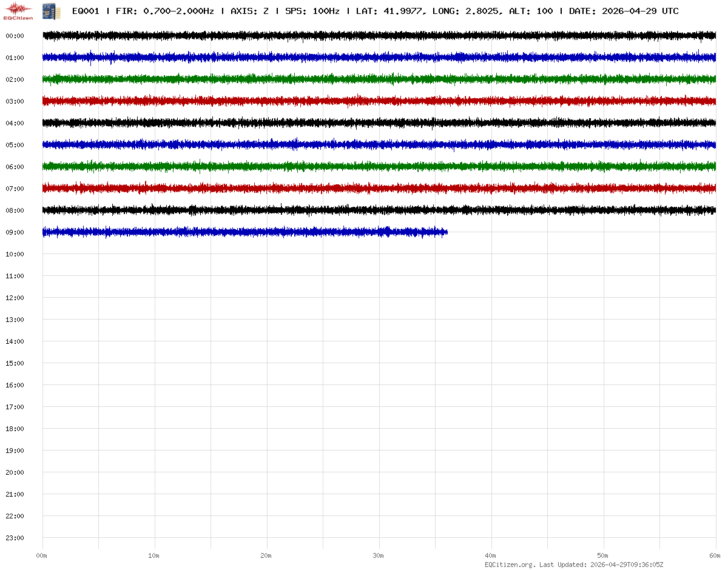Click the SPS: 100Hz header text
The height and width of the screenshot is (570, 728).
point(312,12)
